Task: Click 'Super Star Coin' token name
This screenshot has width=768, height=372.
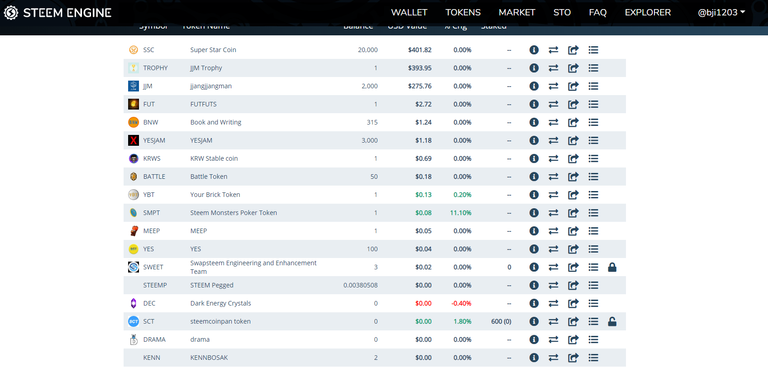Action: point(213,50)
